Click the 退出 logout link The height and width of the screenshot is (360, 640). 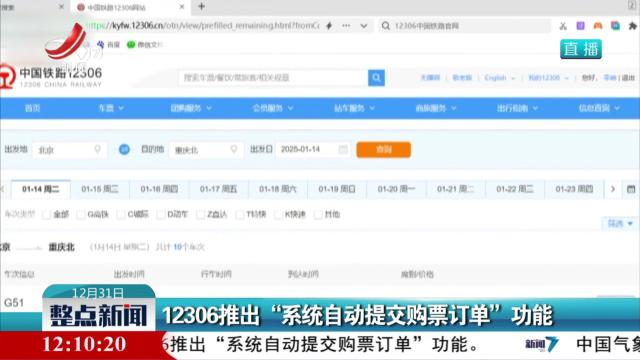pos(628,78)
